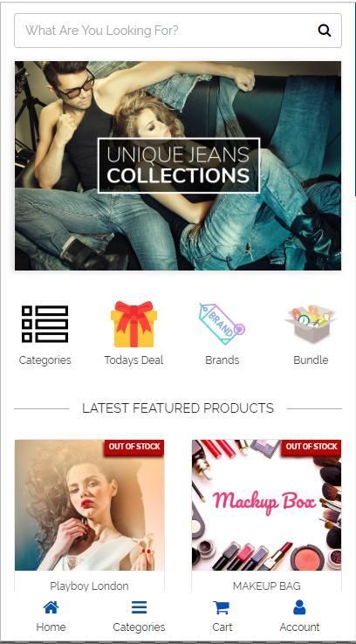Open the Bundle box icon

click(311, 324)
